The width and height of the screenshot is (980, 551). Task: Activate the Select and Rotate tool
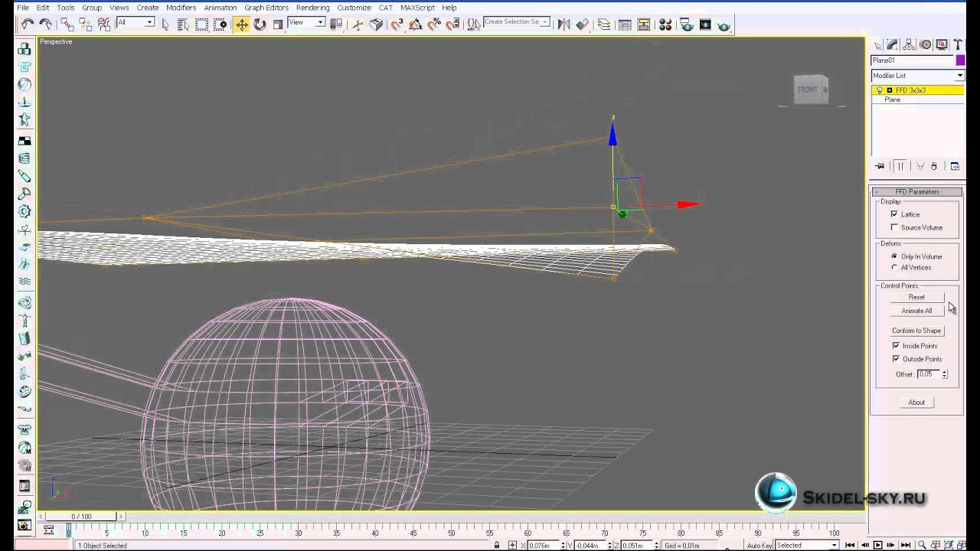[260, 24]
